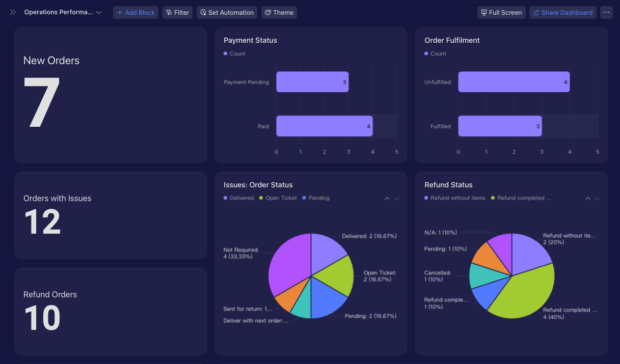
Task: Enter Full Screen mode
Action: (x=501, y=12)
